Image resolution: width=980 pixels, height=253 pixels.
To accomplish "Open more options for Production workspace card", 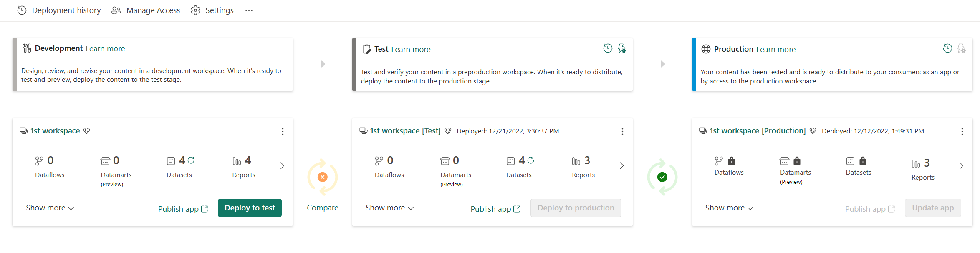I will pos(962,132).
